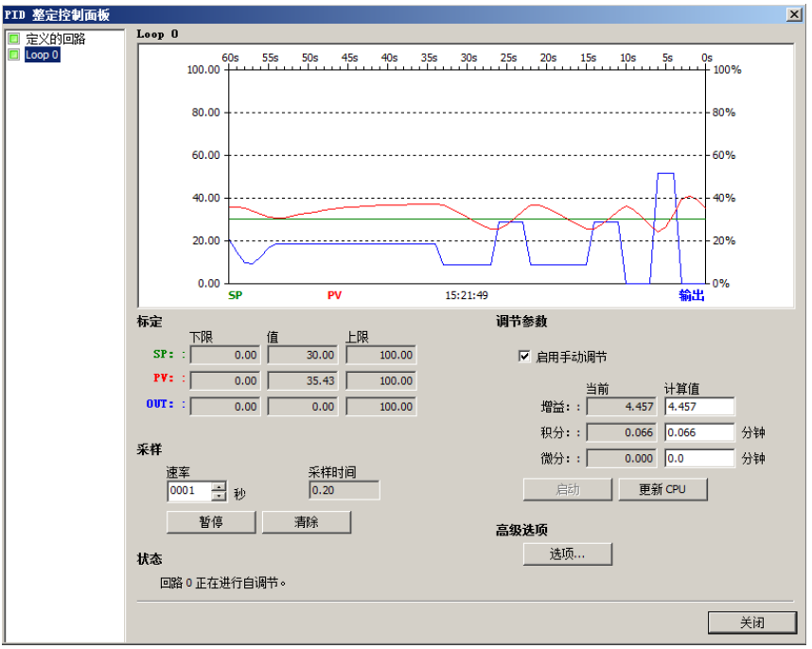Decrease sampling rate with down spinner arrow

[219, 496]
